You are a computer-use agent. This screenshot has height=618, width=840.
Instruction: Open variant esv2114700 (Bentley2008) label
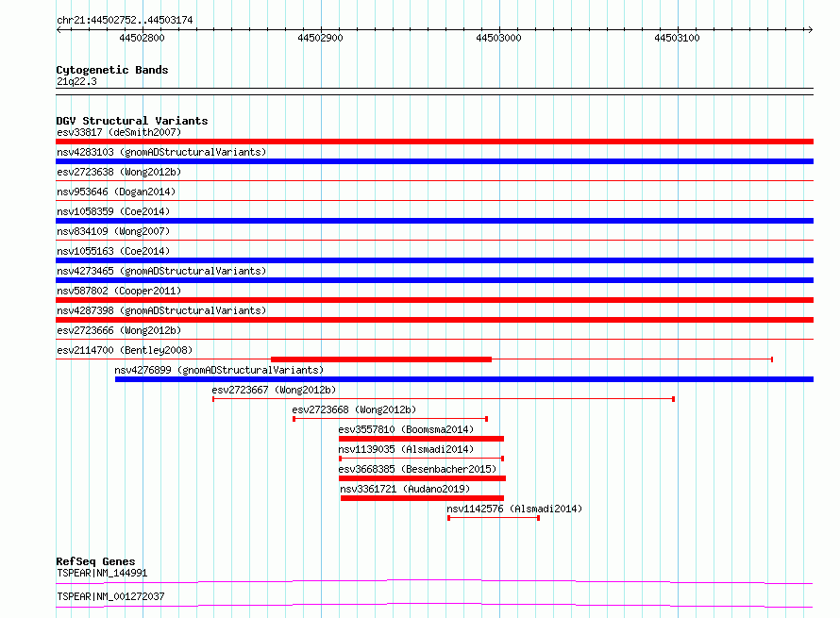pos(125,350)
